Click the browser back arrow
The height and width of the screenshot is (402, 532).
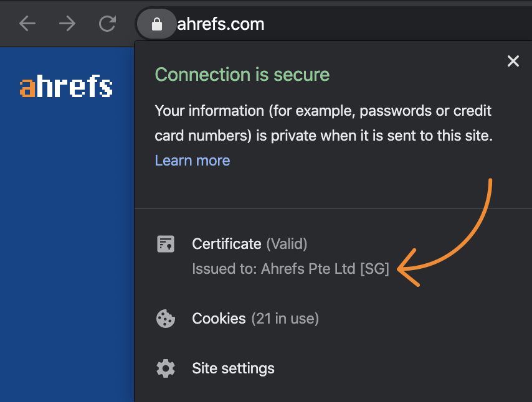27,24
